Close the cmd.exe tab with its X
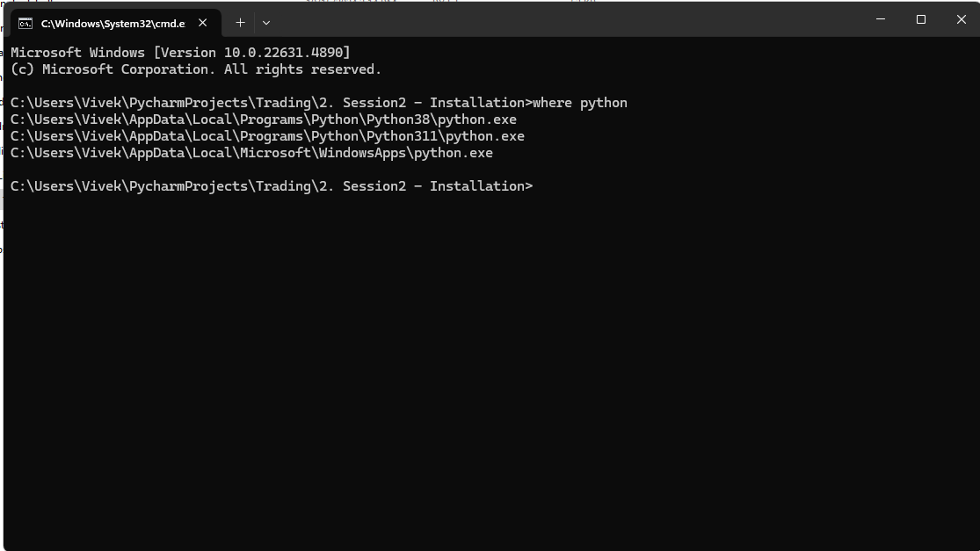The image size is (980, 551). pos(202,23)
